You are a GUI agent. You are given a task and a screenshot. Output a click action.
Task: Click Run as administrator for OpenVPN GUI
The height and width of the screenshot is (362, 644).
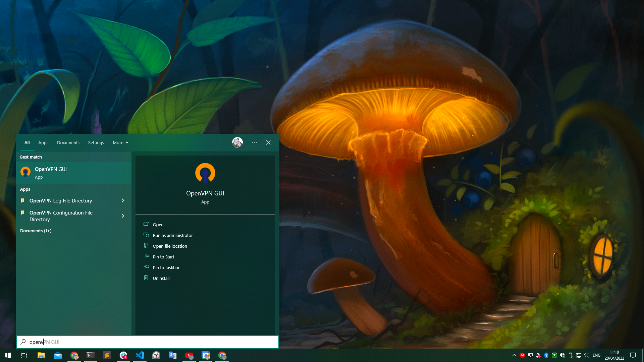172,235
